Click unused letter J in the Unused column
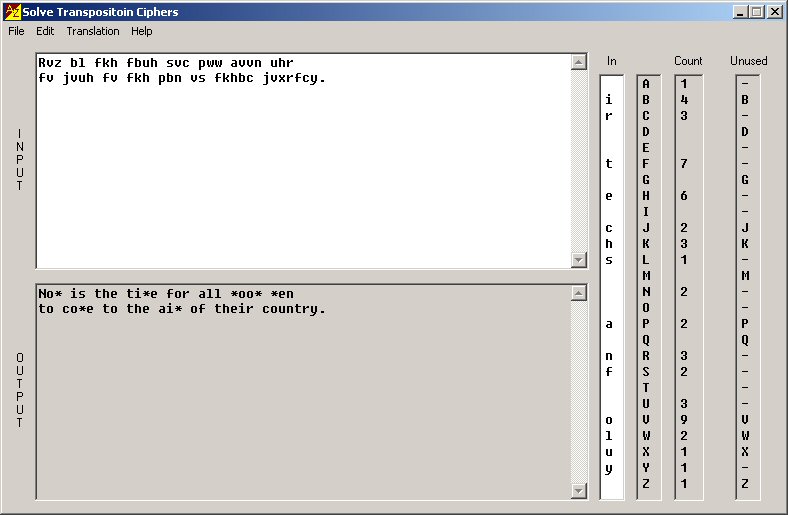The width and height of the screenshot is (788, 515). [745, 228]
